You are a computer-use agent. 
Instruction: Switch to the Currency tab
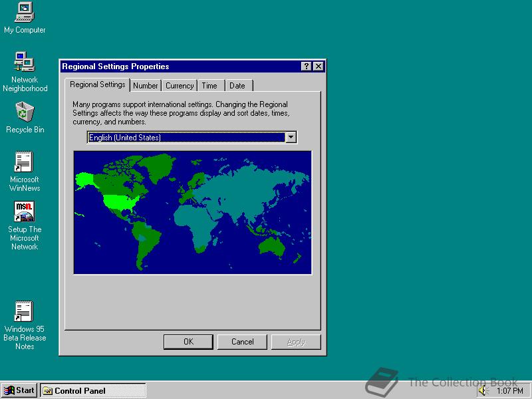point(180,86)
